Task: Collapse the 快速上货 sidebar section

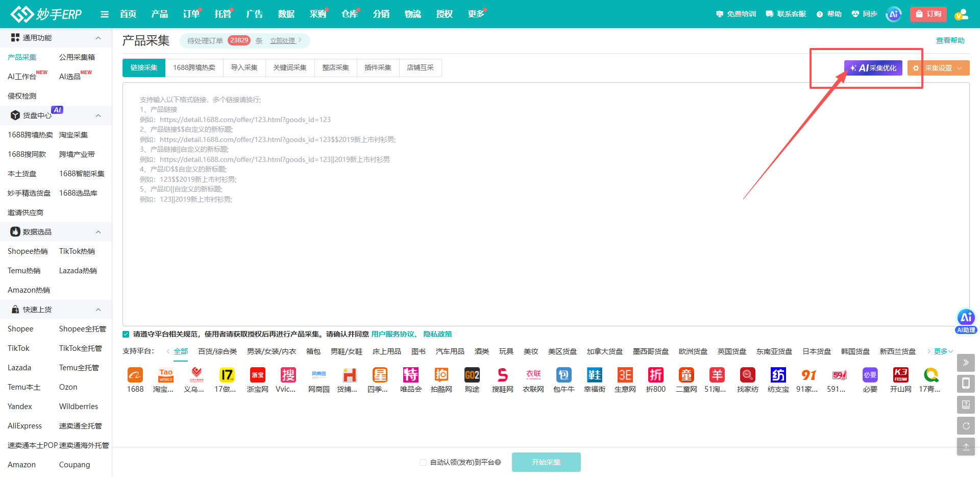Action: click(99, 309)
